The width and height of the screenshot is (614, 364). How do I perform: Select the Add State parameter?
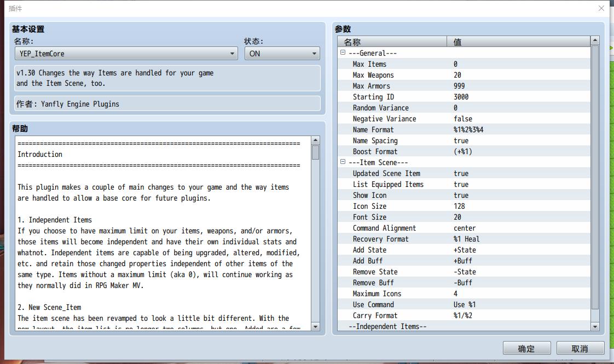coord(464,250)
